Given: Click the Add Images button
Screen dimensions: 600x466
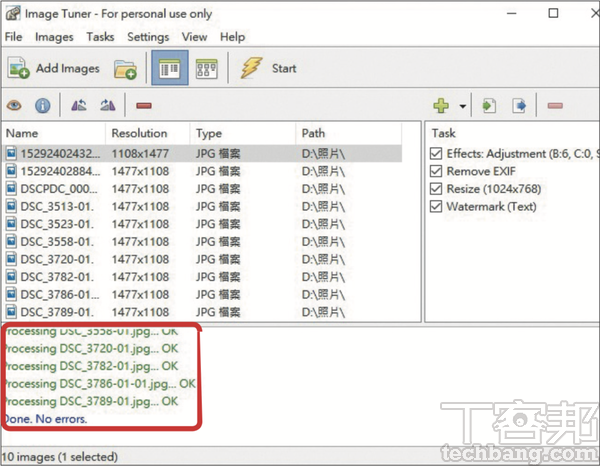Looking at the screenshot, I should pyautogui.click(x=55, y=69).
